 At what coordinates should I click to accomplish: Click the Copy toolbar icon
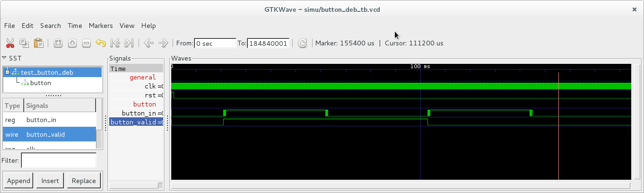click(24, 43)
